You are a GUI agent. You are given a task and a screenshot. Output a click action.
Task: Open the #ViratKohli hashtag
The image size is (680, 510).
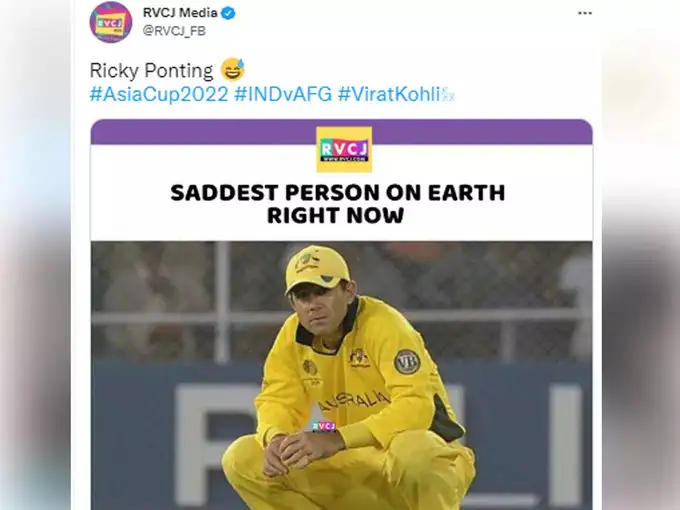(x=388, y=94)
